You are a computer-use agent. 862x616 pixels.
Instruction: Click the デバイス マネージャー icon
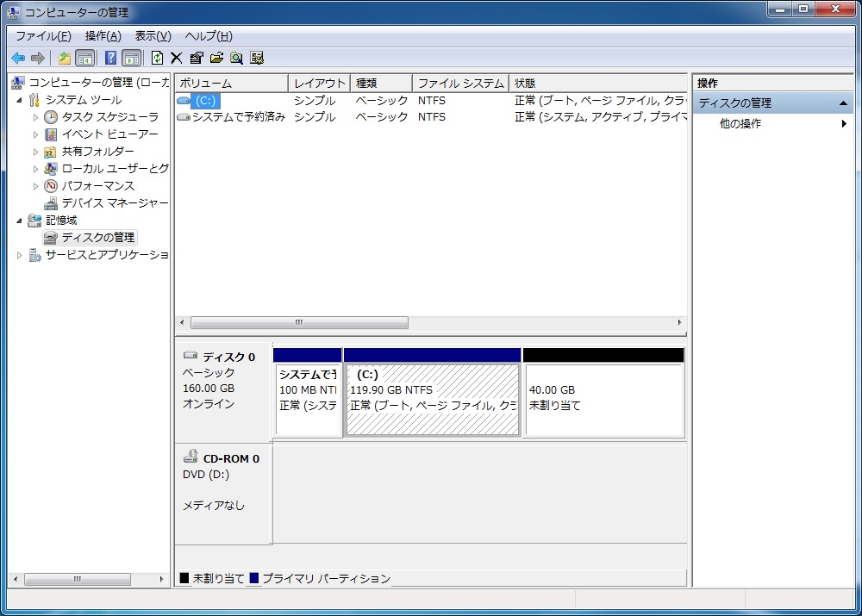point(51,203)
